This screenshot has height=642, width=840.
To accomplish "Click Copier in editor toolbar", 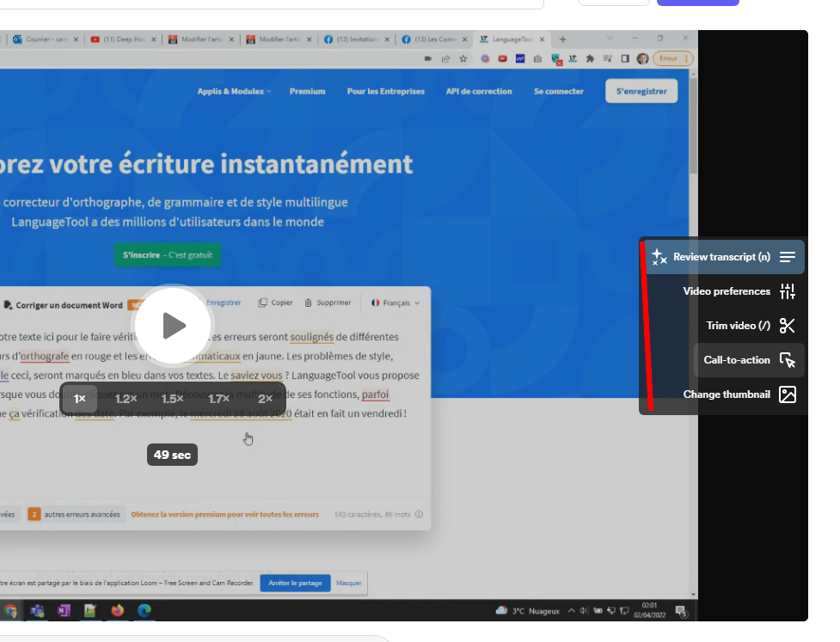I will 275,303.
